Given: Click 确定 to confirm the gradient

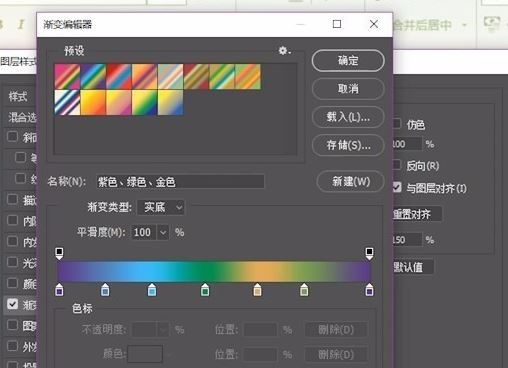Looking at the screenshot, I should (x=348, y=61).
